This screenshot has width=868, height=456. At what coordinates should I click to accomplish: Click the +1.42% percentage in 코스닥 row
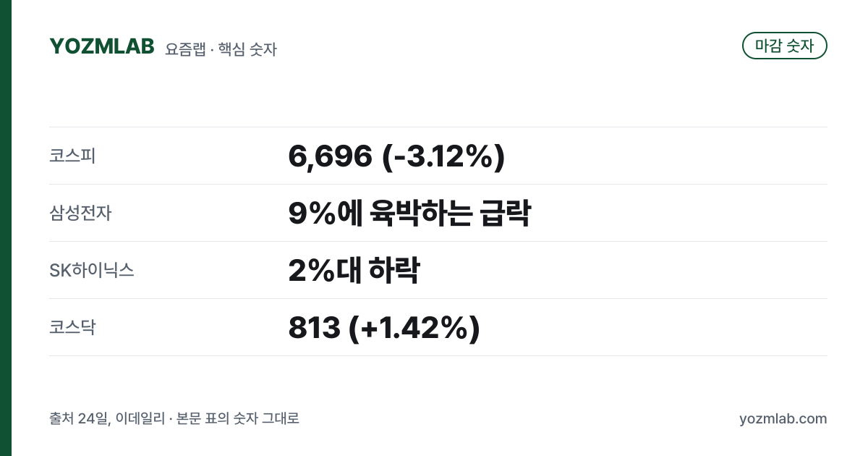coord(414,328)
